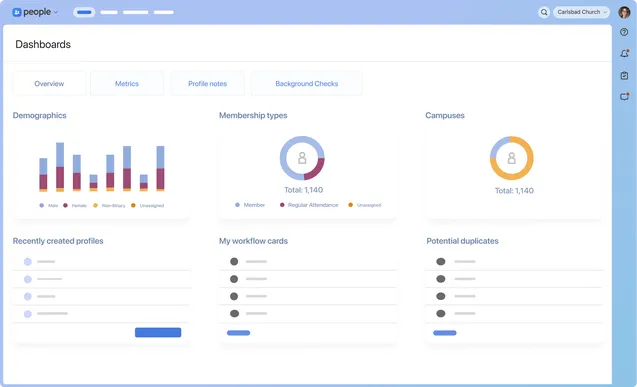
Task: Click the Membership types donut chart
Action: coord(302,158)
